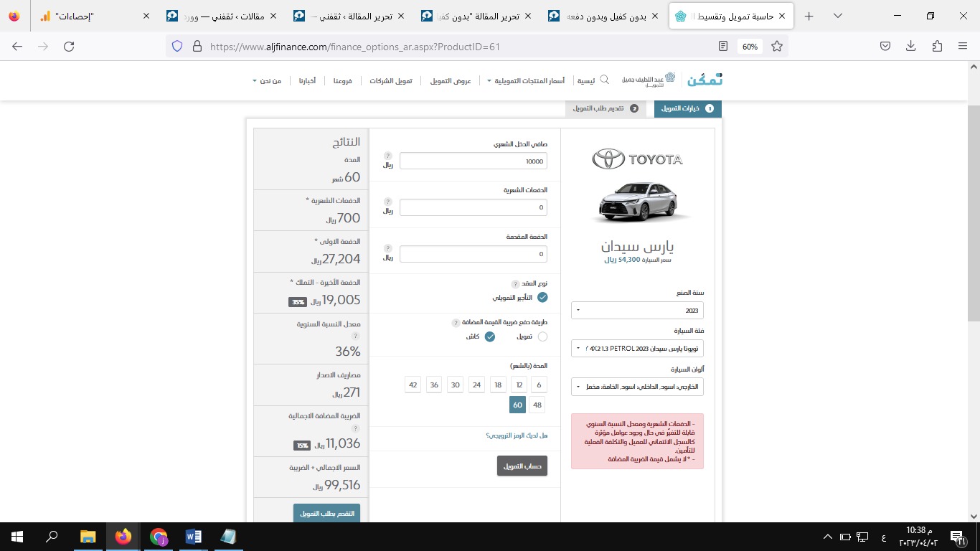Choose 48 months duration
This screenshot has width=980, height=551.
point(537,405)
